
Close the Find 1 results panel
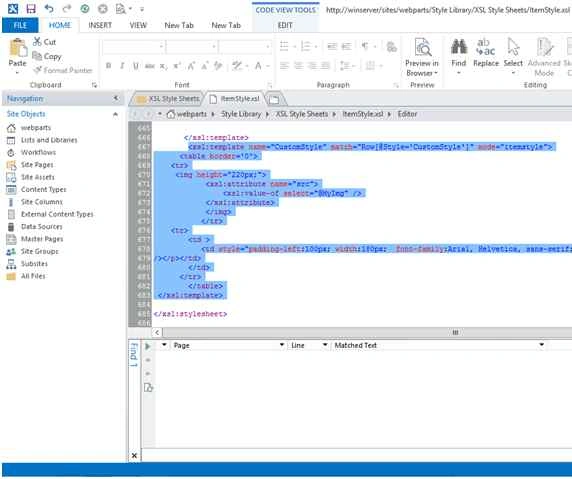click(134, 455)
